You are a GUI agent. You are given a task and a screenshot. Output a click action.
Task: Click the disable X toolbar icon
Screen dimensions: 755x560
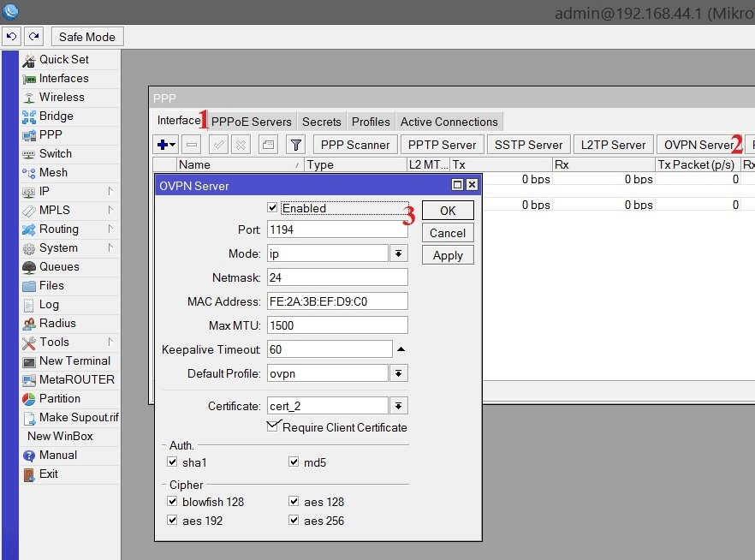(x=241, y=145)
